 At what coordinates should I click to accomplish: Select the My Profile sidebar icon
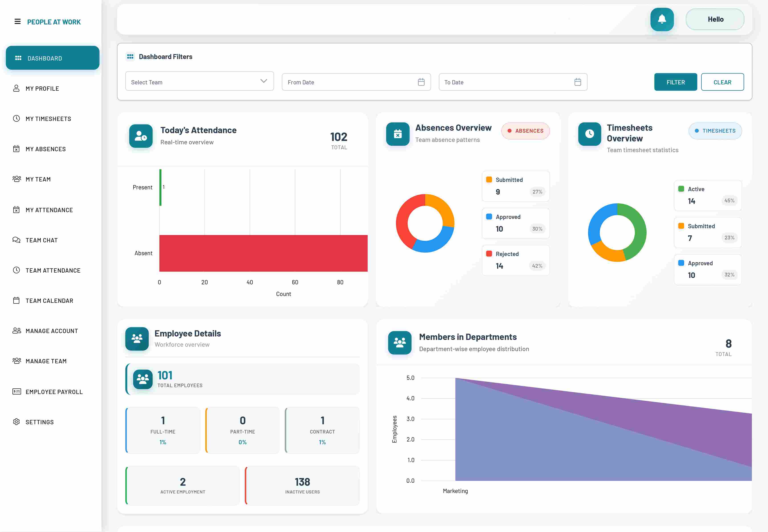pyautogui.click(x=17, y=88)
